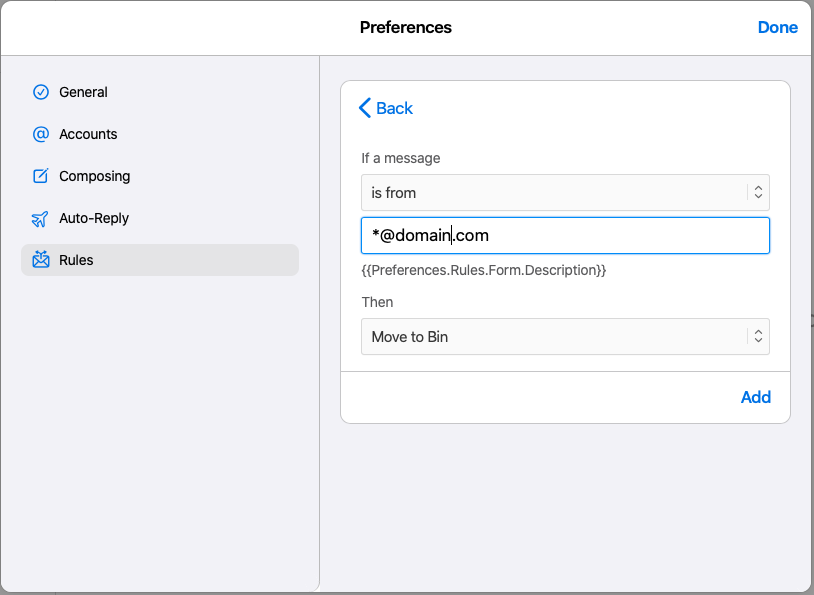Switch to the Accounts section
The image size is (814, 595).
point(88,134)
